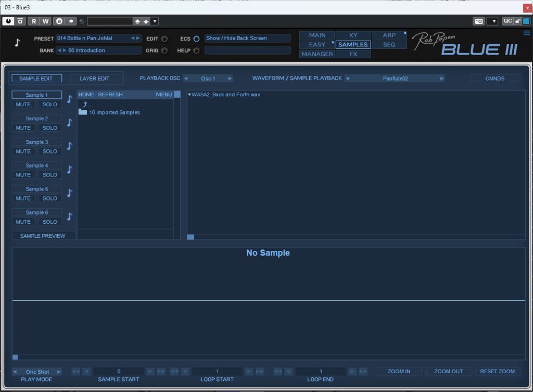Mute Sample 2
Screen dimensions: 533x392
click(23, 128)
